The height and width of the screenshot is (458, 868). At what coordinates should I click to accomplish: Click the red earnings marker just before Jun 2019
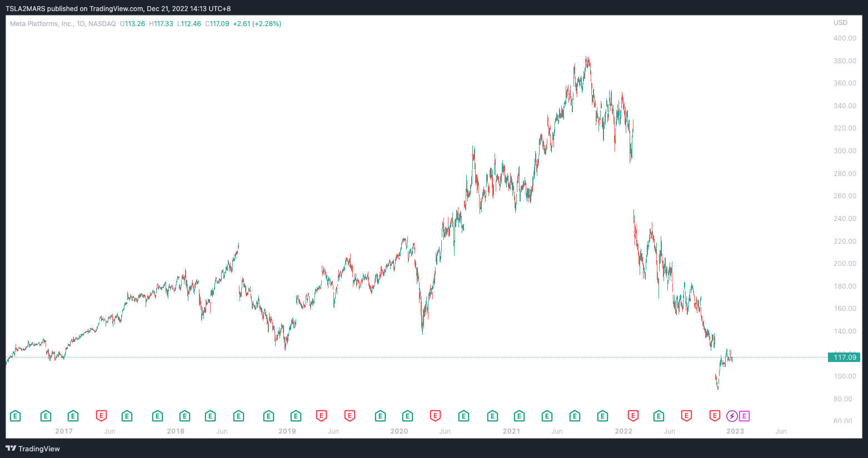(x=321, y=416)
